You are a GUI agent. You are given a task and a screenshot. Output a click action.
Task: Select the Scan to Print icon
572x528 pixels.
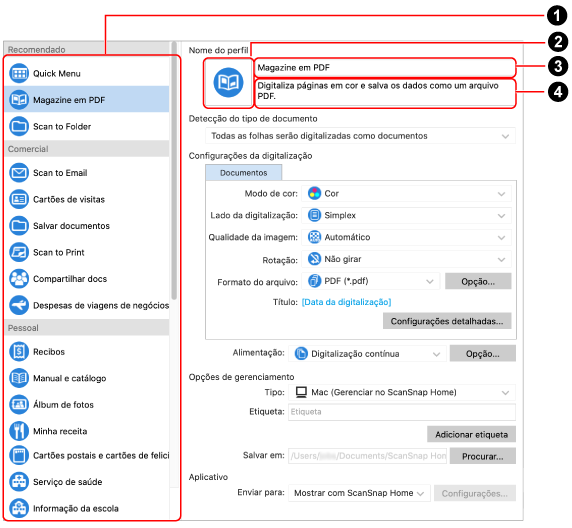coord(19,252)
